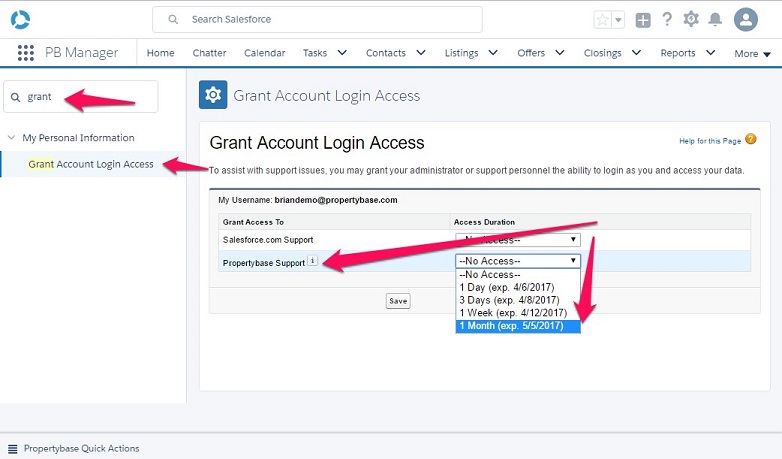
Task: Choose --No Access-- in dropdown list
Action: [518, 274]
